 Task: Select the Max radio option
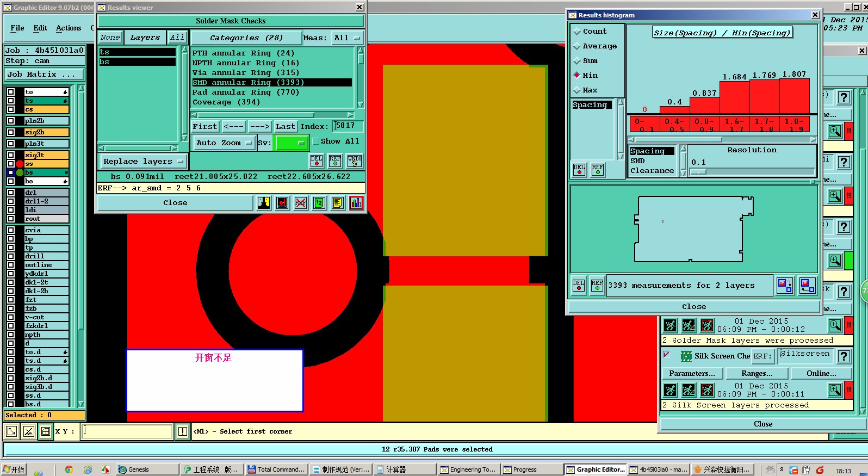[577, 90]
